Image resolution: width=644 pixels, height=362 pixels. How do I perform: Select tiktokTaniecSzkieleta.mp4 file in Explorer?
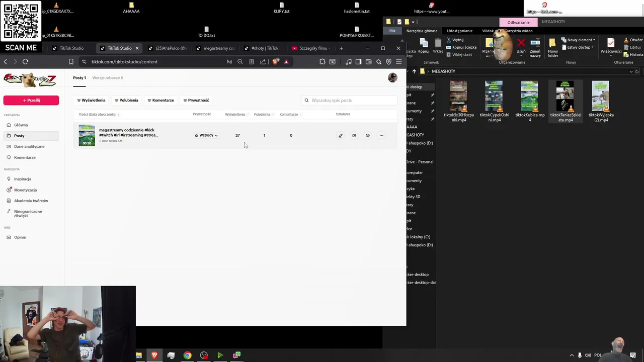pos(565,102)
